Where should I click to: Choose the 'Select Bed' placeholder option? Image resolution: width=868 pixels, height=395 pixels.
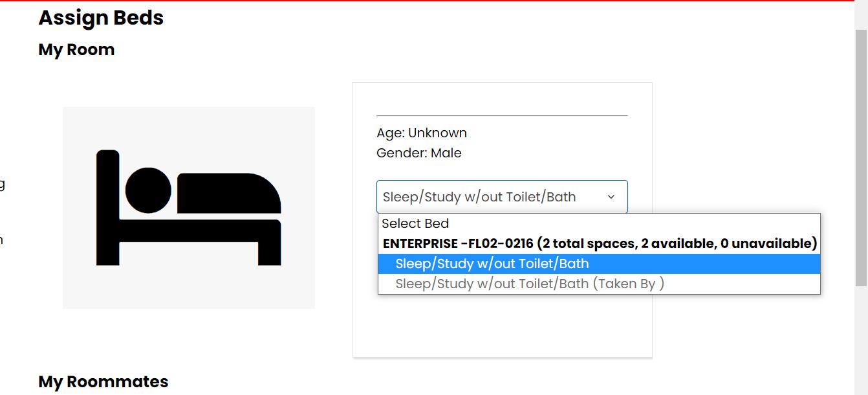[x=415, y=223]
